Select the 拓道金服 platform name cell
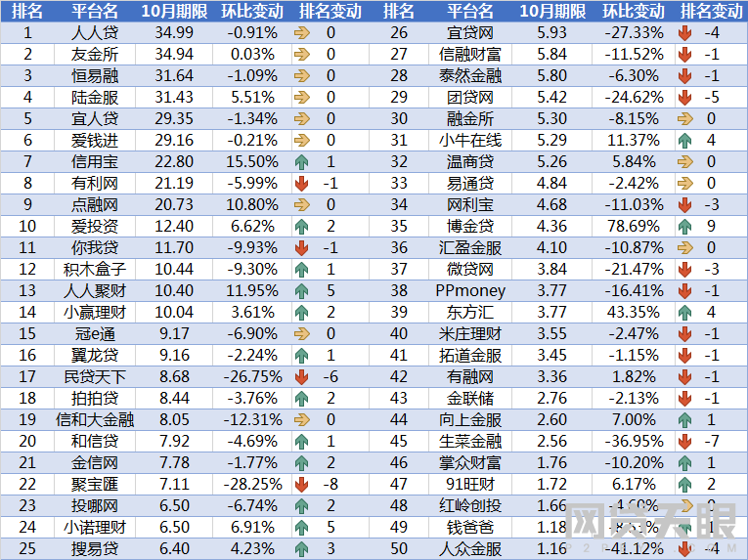Screen dimensions: 748x560 [470, 356]
